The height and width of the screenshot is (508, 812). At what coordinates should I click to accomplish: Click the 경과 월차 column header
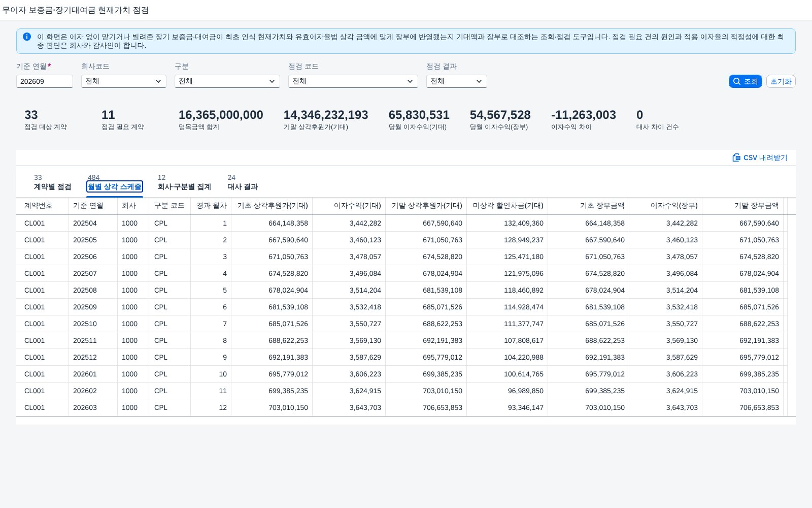(212, 206)
